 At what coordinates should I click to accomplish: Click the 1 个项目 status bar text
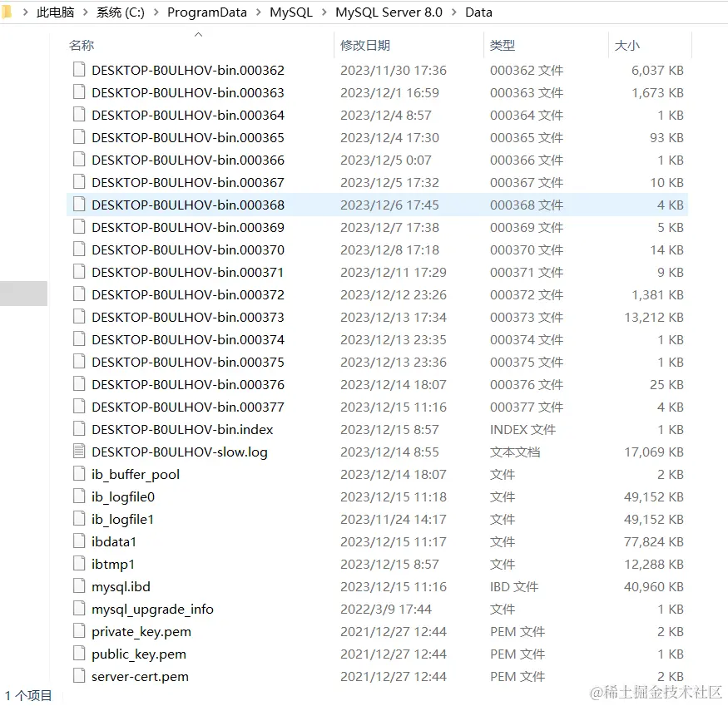coord(28,695)
